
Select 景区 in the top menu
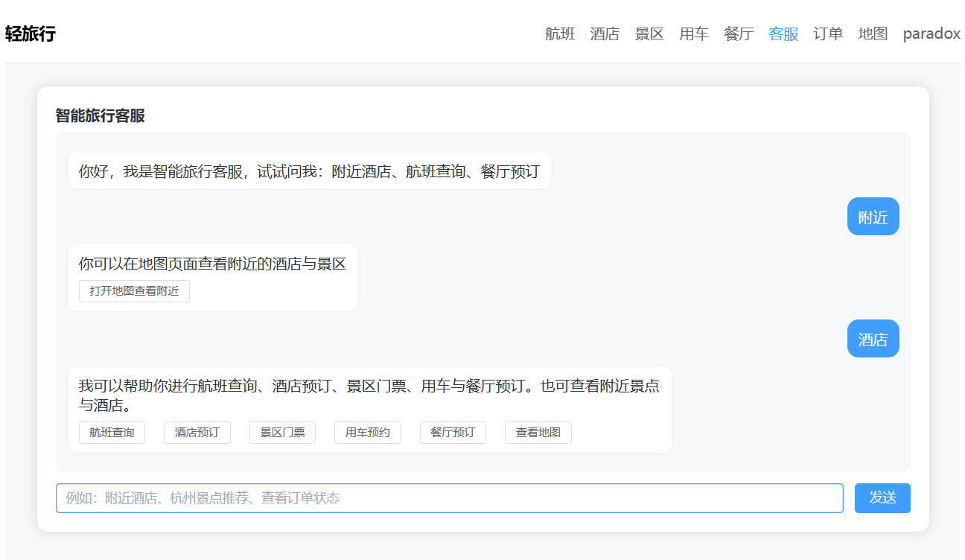click(x=649, y=34)
